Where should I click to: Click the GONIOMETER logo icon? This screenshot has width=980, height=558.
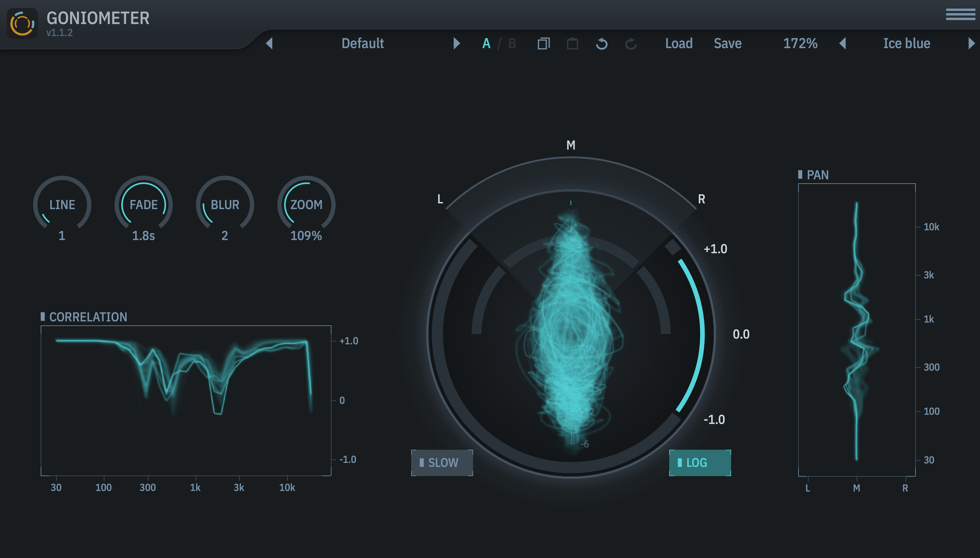point(22,23)
